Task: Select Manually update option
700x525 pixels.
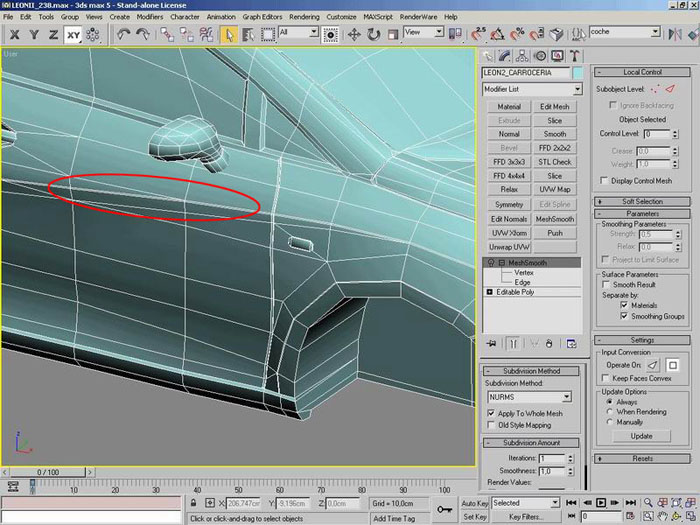Action: click(612, 423)
